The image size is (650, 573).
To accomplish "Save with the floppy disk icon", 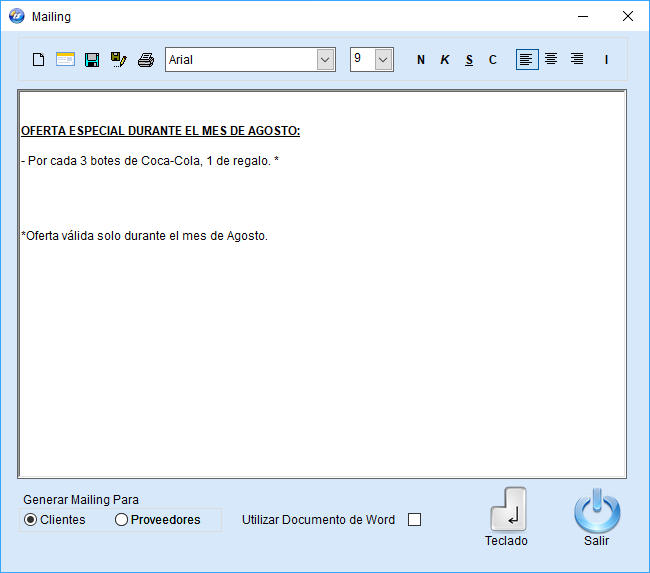I will 92,60.
